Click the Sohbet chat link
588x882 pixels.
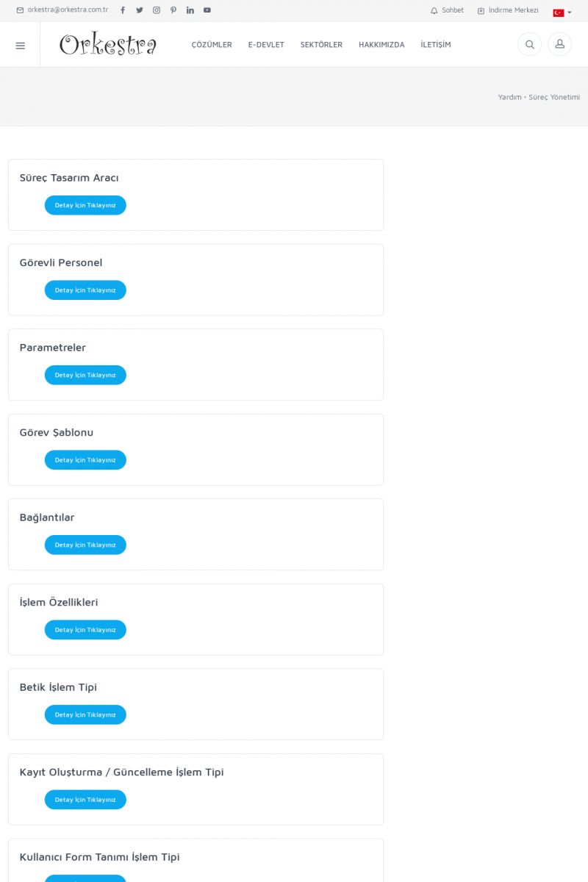[448, 10]
